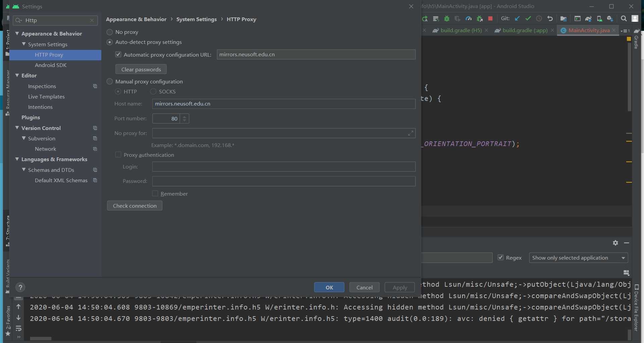
Task: Click the help question mark button
Action: click(x=20, y=287)
